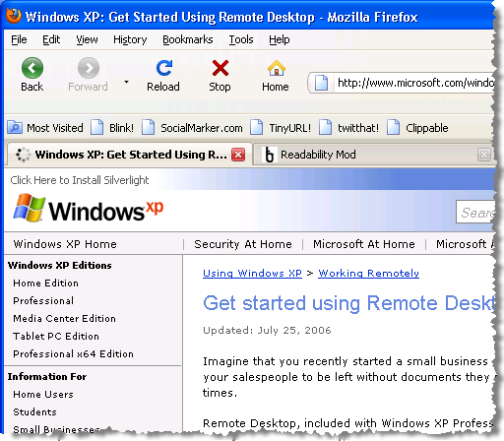
Task: Open the Edit menu
Action: click(x=51, y=39)
